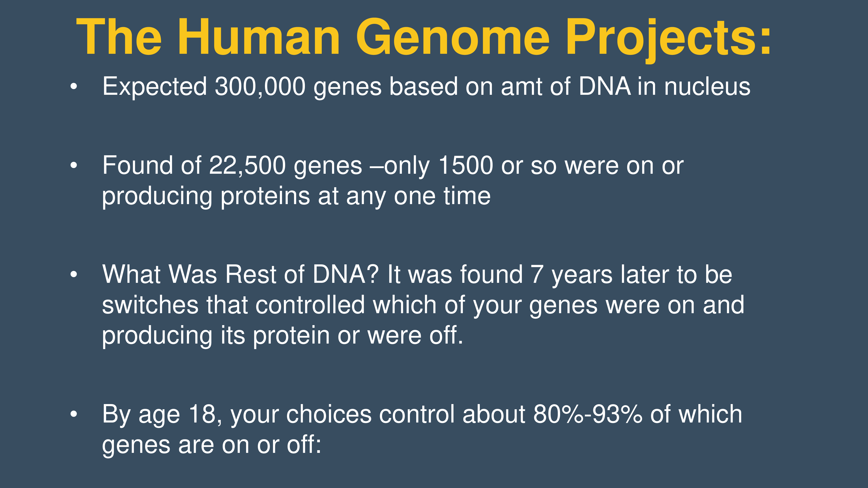The image size is (868, 488).
Task: Click the line "producing its protein or were off."
Action: [283, 336]
